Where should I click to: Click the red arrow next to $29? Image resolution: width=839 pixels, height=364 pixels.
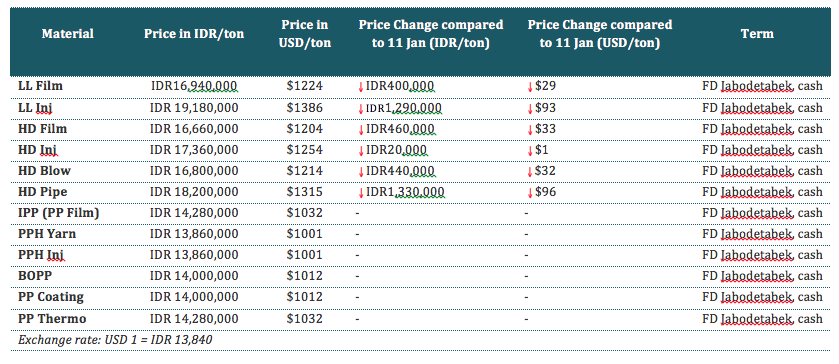[x=530, y=87]
